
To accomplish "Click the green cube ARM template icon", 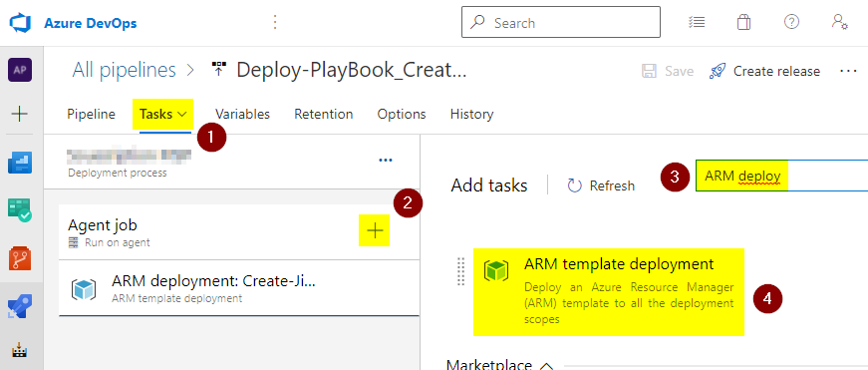I will click(495, 270).
